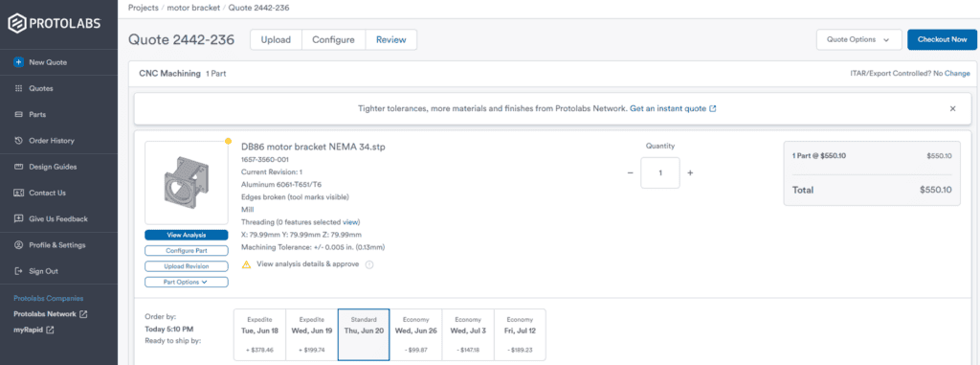
Task: Select Economy Wed, Jun 26 option
Action: tap(415, 334)
